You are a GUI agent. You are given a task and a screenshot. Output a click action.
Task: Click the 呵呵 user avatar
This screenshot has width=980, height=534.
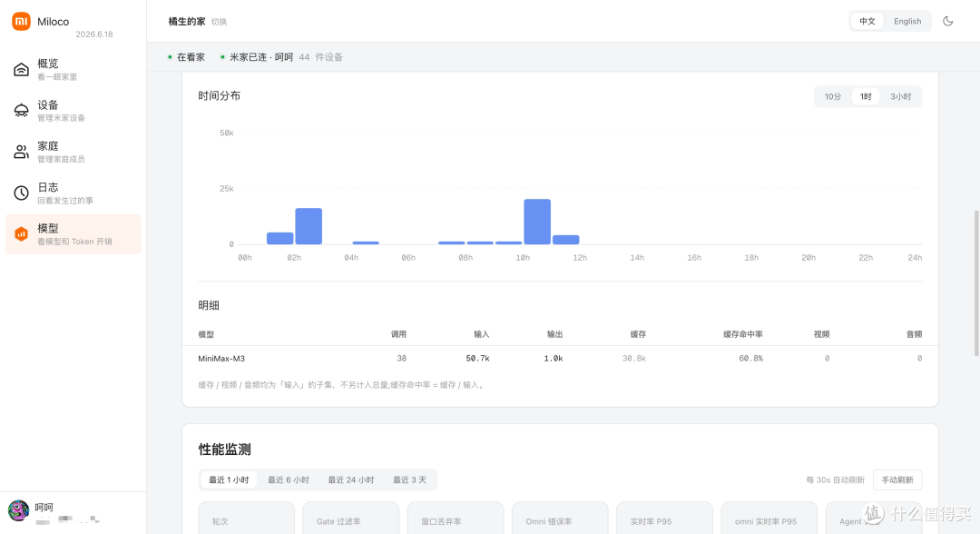click(19, 510)
